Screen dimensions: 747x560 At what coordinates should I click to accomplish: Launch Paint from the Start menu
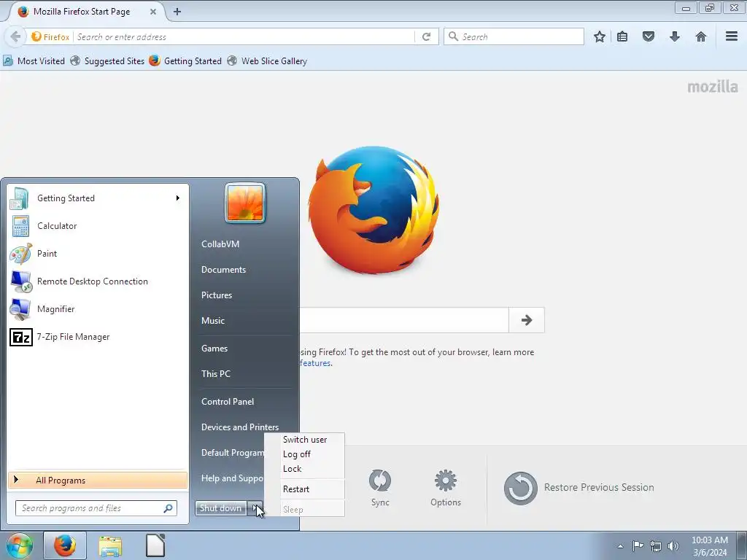click(x=98, y=253)
